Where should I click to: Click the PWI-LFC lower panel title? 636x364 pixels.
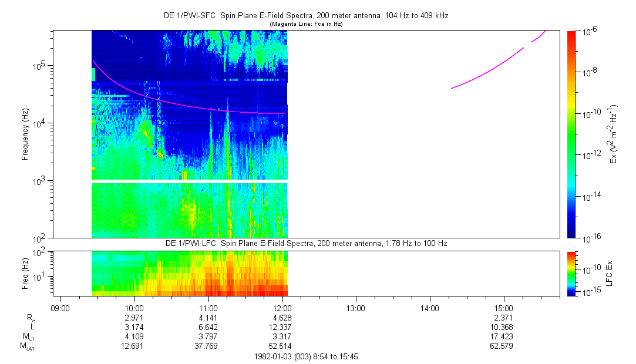tap(305, 243)
